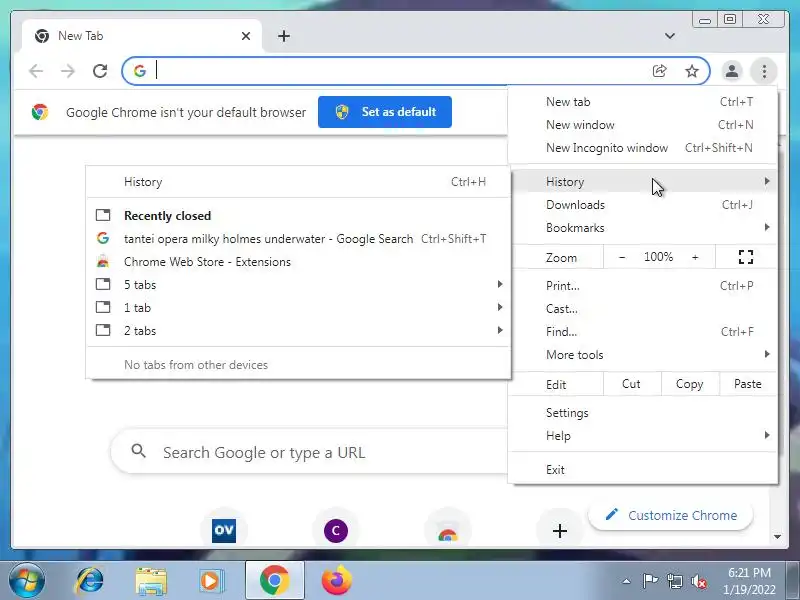Click the share page icon in address bar

(660, 71)
